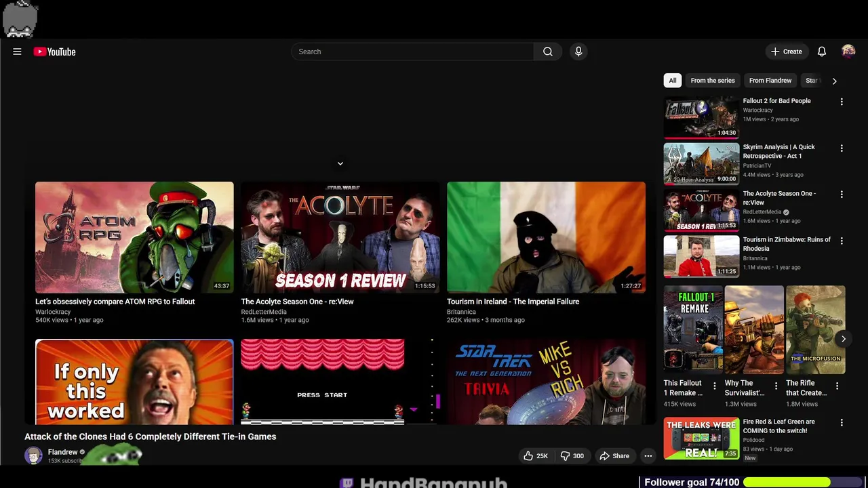The height and width of the screenshot is (488, 868).
Task: Open Tourism in Zimbabwe sidebar thumbnail
Action: (x=701, y=256)
